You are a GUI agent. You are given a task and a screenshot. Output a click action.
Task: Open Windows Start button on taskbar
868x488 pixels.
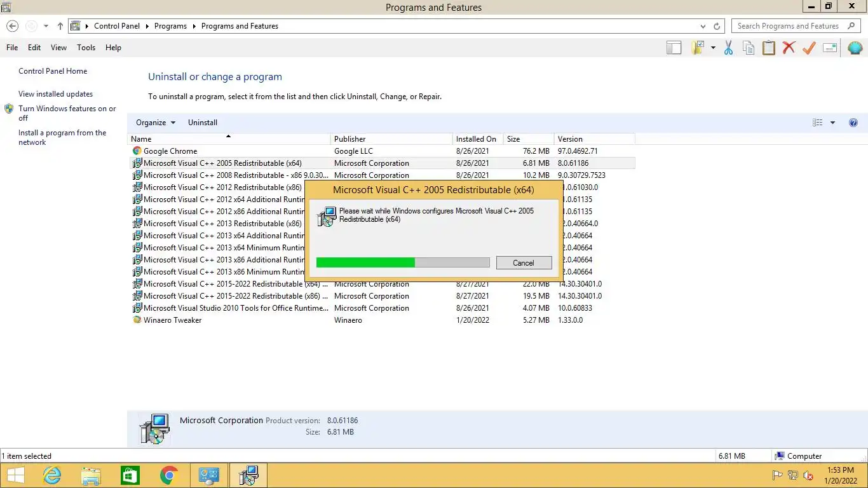(x=16, y=475)
